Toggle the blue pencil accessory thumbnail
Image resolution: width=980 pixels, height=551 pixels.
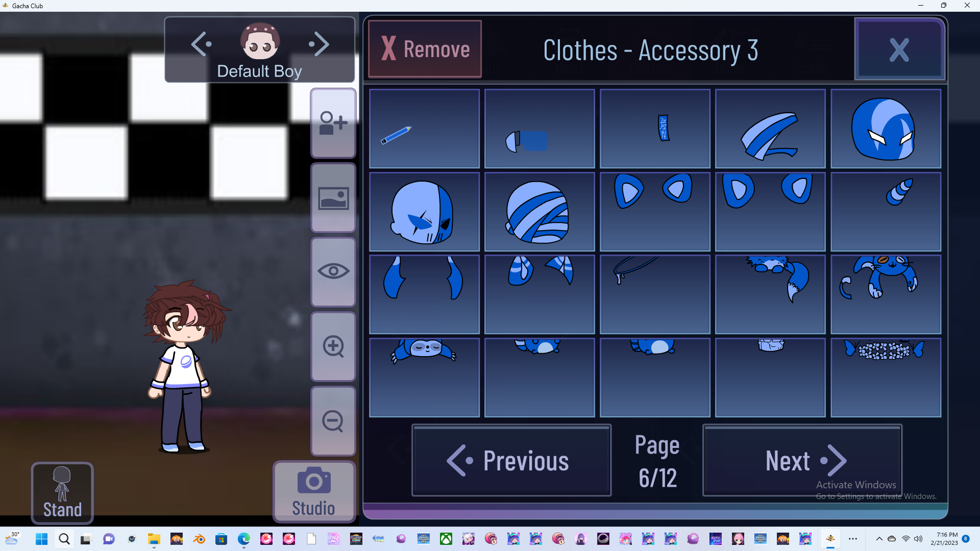coord(424,129)
